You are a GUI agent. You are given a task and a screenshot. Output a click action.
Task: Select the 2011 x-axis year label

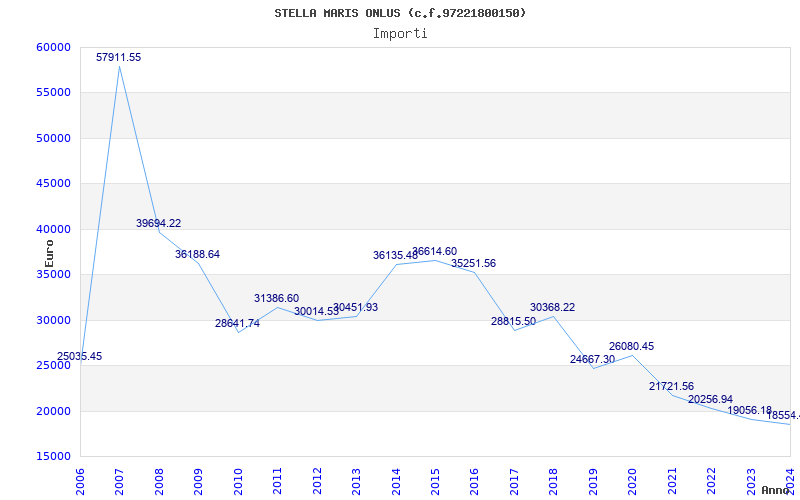(x=277, y=481)
